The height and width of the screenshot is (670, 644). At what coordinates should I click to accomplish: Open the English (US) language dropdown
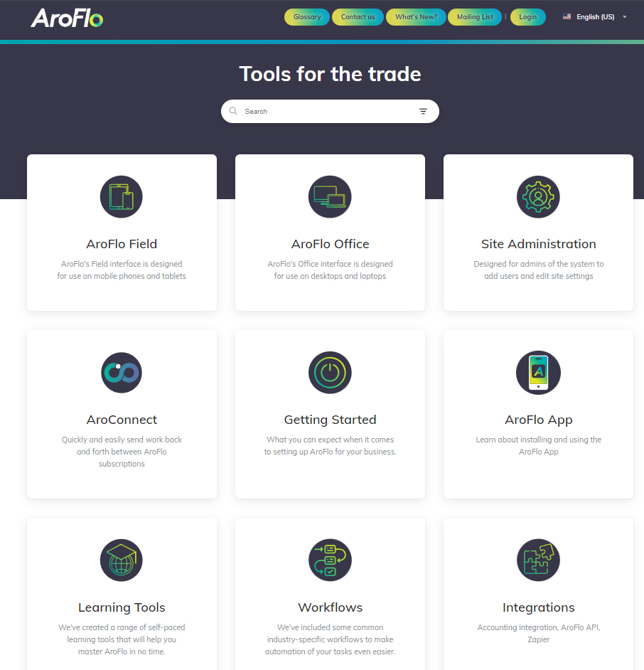tap(595, 17)
